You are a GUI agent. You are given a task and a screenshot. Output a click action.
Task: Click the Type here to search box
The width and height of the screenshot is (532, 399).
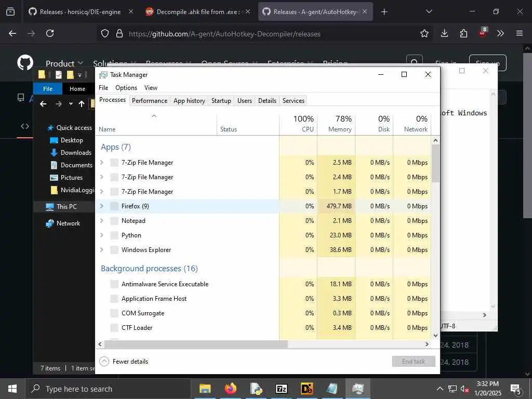pyautogui.click(x=108, y=389)
